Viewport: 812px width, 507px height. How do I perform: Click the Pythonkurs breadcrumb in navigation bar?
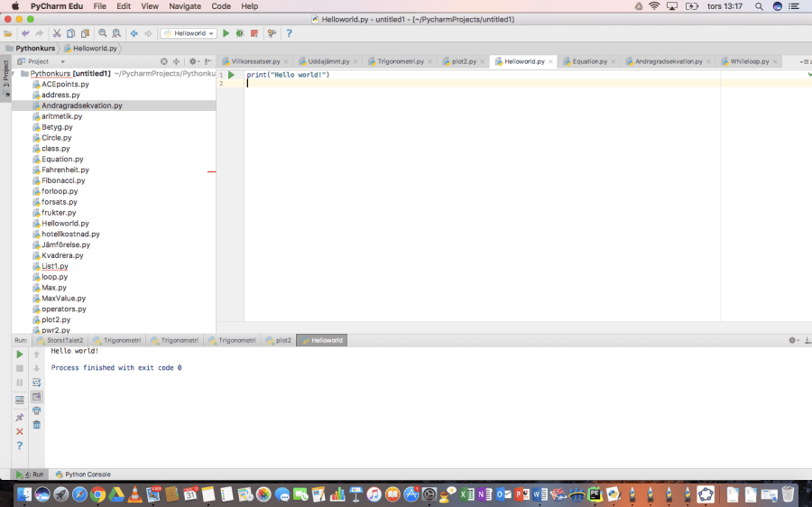tap(31, 47)
